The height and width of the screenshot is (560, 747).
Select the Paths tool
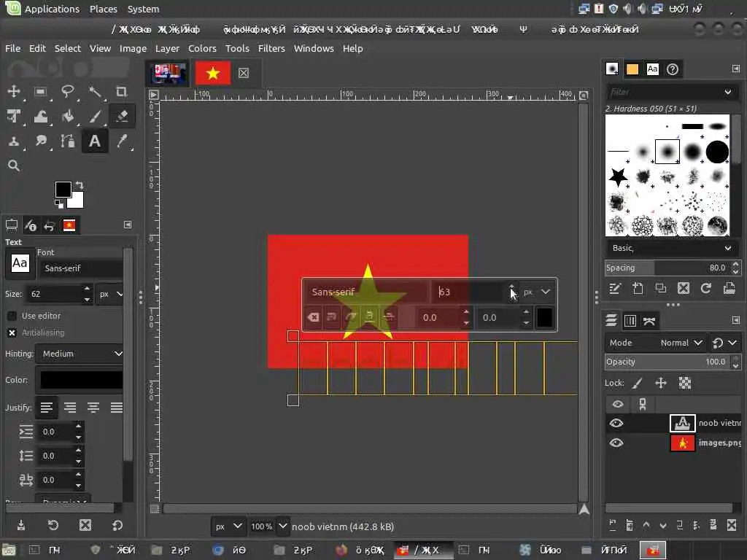tap(68, 141)
